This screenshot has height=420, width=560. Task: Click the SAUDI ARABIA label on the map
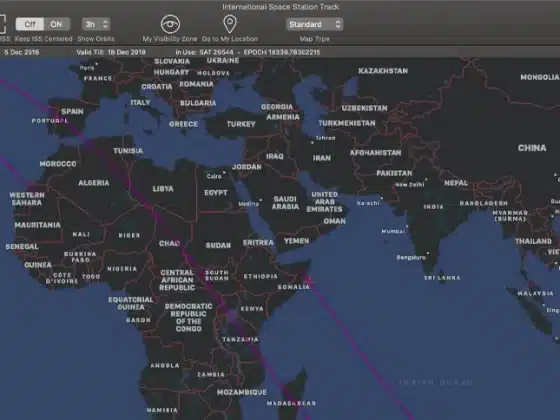click(x=285, y=202)
